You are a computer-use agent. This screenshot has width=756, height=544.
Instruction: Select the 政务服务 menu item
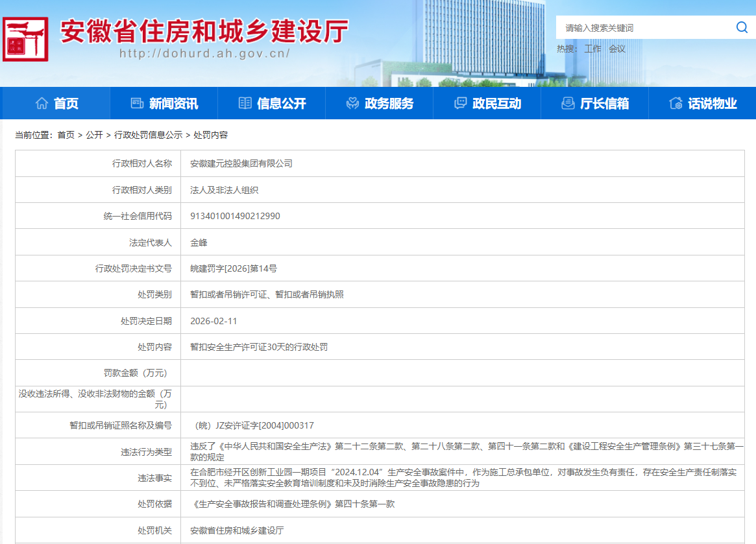[x=389, y=104]
